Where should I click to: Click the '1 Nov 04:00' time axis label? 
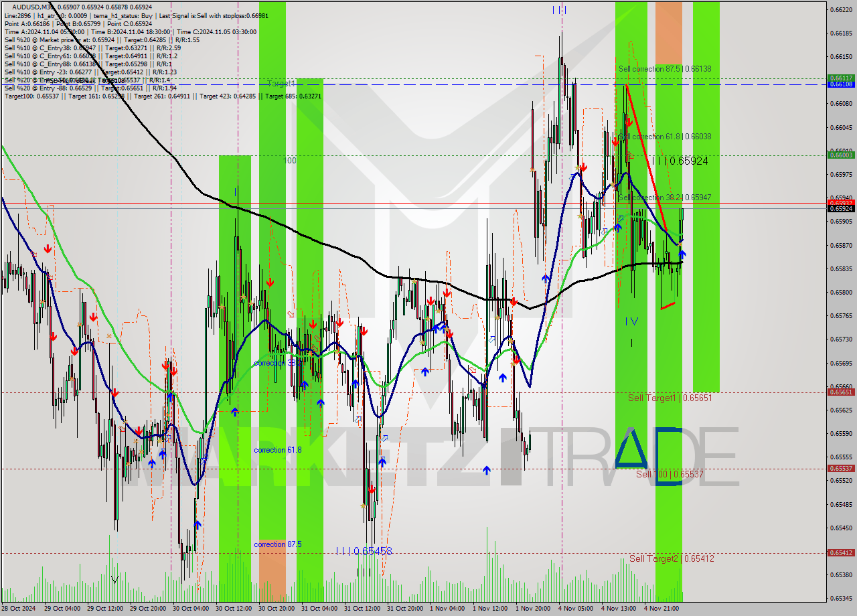click(448, 609)
